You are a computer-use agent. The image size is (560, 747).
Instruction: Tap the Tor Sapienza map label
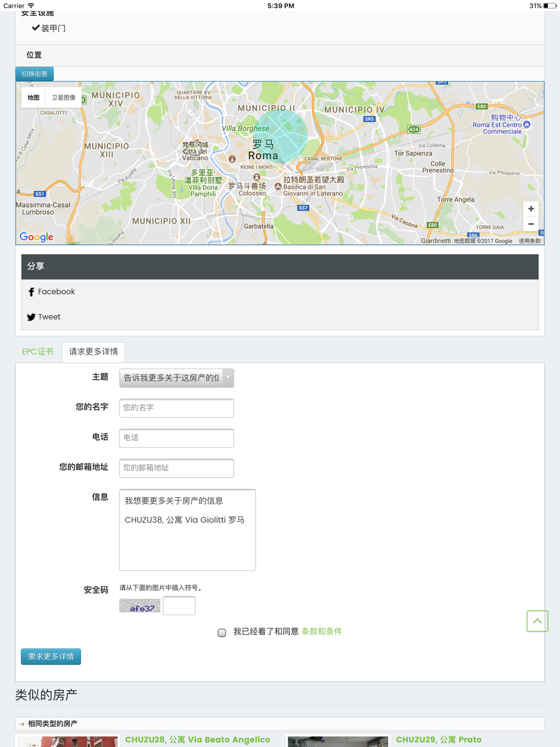point(413,153)
